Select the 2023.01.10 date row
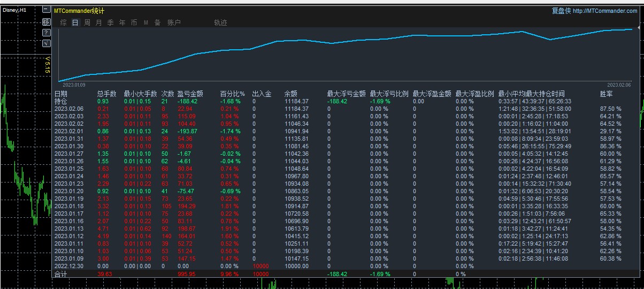This screenshot has width=644, height=289. tap(69, 251)
